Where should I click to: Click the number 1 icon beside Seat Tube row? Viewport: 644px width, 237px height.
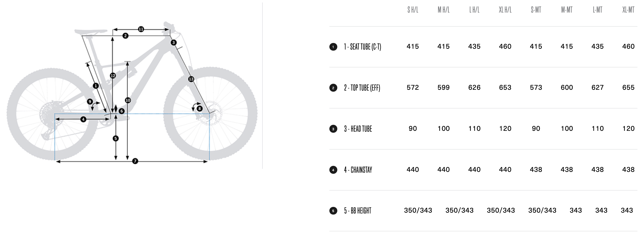[333, 47]
